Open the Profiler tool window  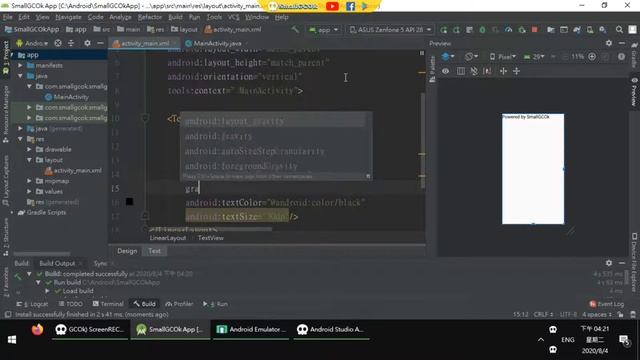click(x=179, y=304)
